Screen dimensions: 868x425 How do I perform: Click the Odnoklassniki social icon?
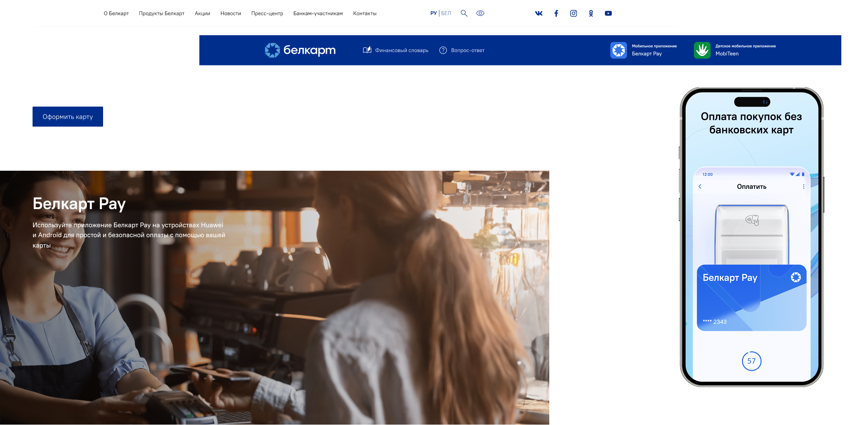(591, 14)
